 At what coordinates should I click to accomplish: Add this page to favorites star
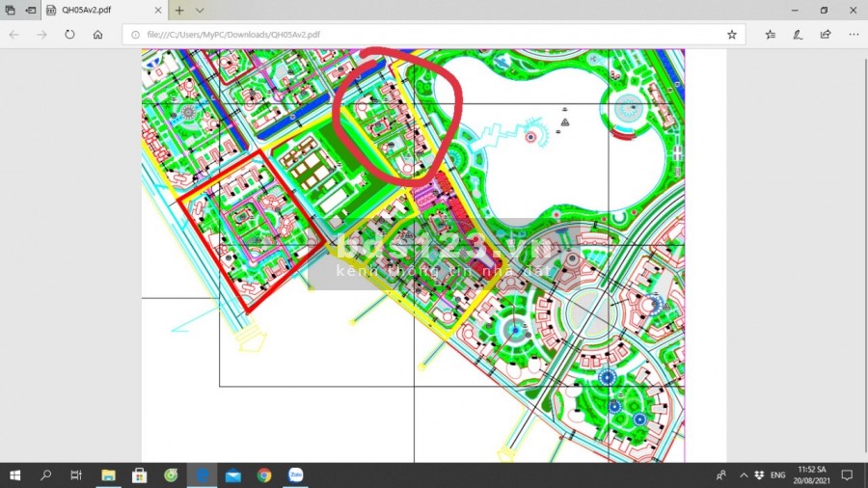tap(732, 35)
